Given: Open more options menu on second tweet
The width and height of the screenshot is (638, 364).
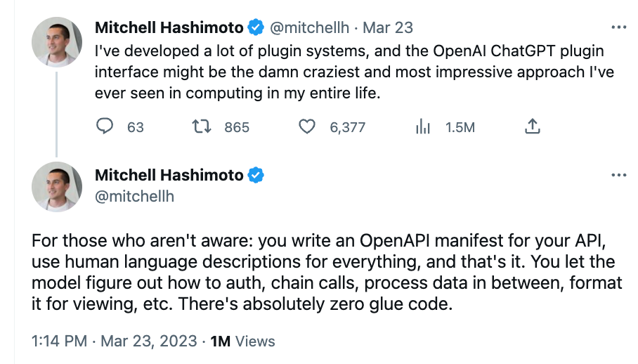Looking at the screenshot, I should [x=618, y=175].
